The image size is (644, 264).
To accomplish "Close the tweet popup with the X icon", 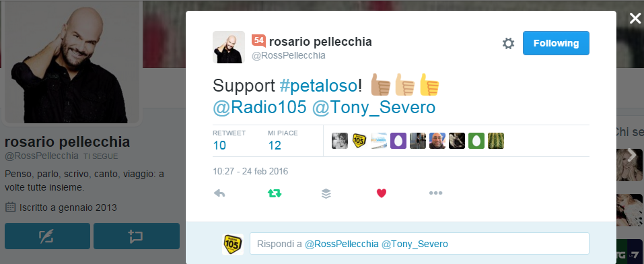I will coord(635,18).
